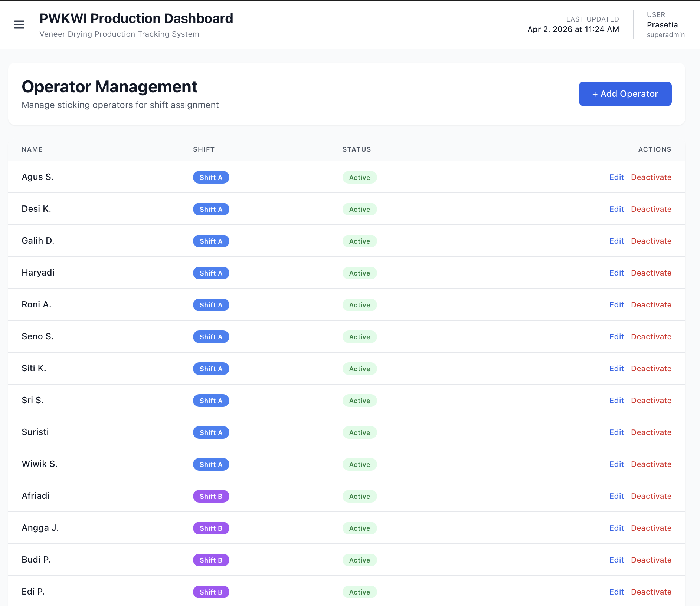Image resolution: width=700 pixels, height=606 pixels.
Task: Edit operator Suristi
Action: point(616,432)
